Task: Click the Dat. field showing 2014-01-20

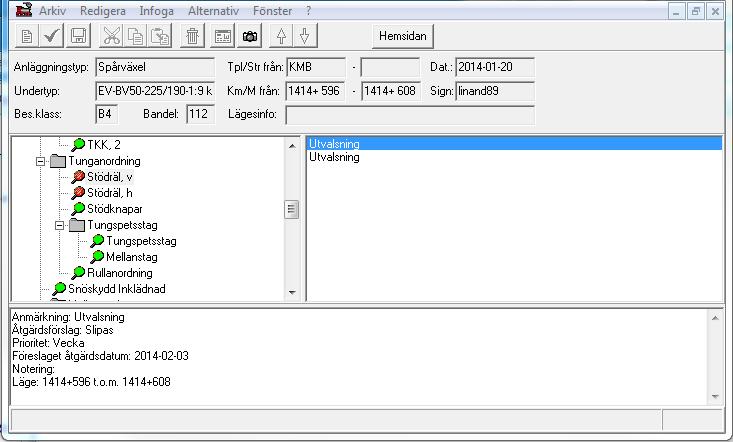Action: coord(495,67)
